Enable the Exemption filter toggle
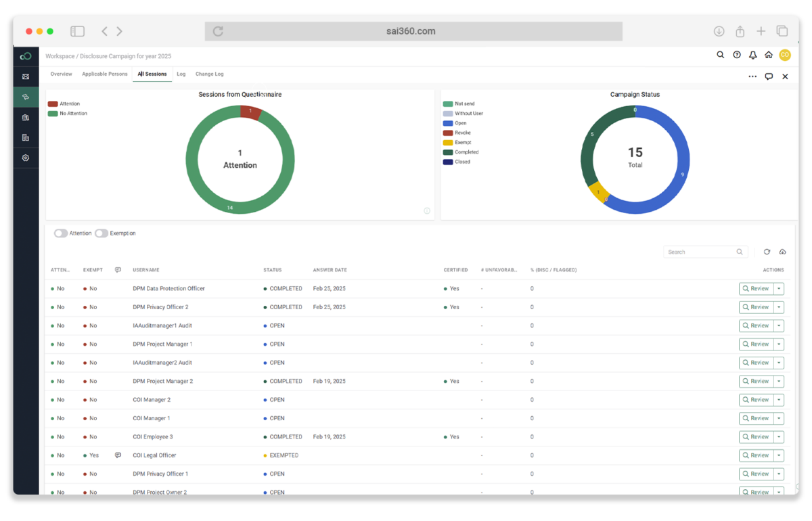 tap(101, 233)
